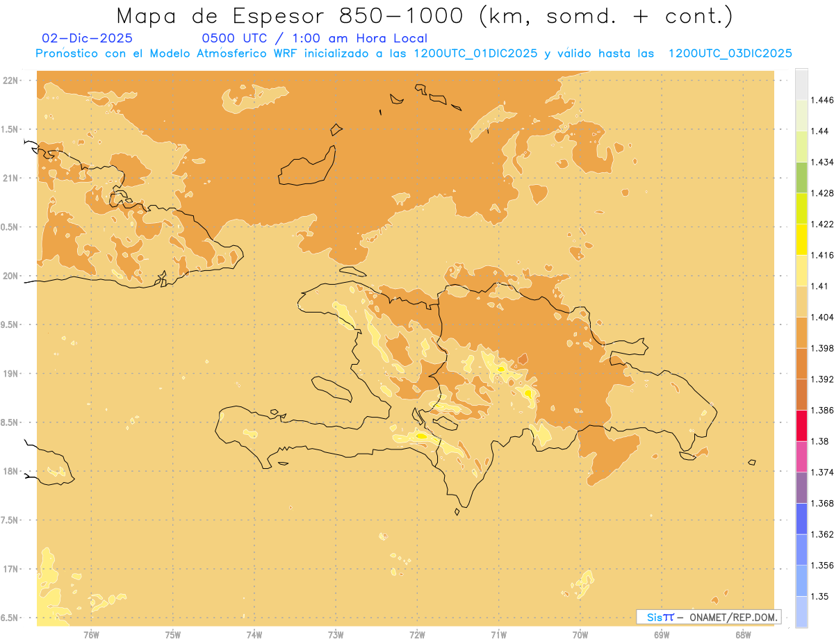Click the '76W' longitude label

click(91, 635)
